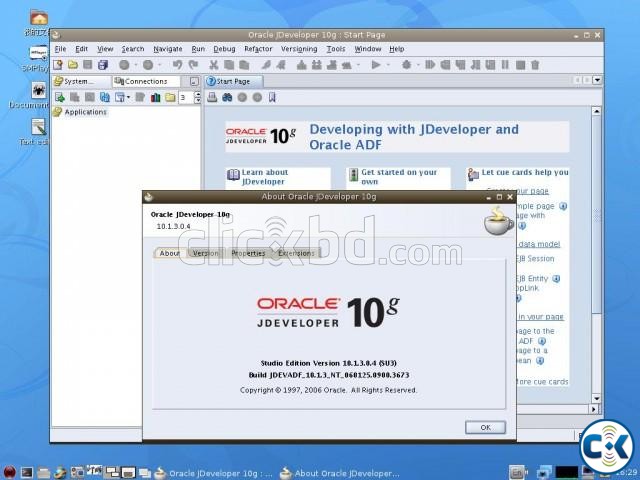The height and width of the screenshot is (480, 640).
Task: Click the 'in your page' link on Start Page
Action: tap(541, 317)
